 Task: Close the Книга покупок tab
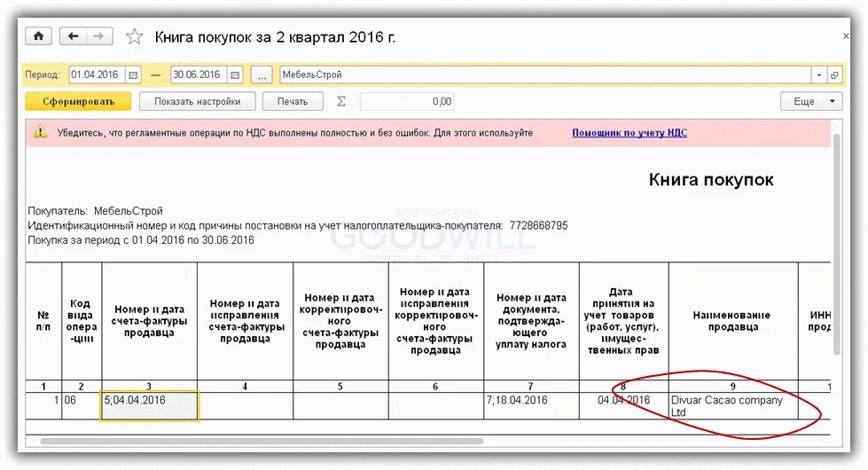845,36
